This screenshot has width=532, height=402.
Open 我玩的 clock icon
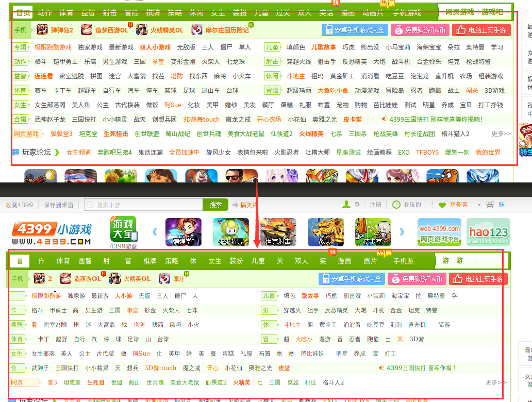click(396, 205)
